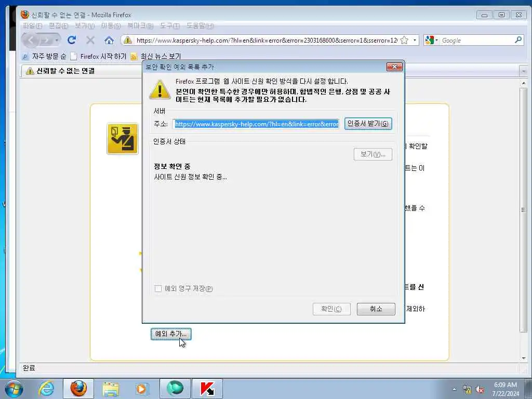Click the back navigation arrow

pos(31,41)
